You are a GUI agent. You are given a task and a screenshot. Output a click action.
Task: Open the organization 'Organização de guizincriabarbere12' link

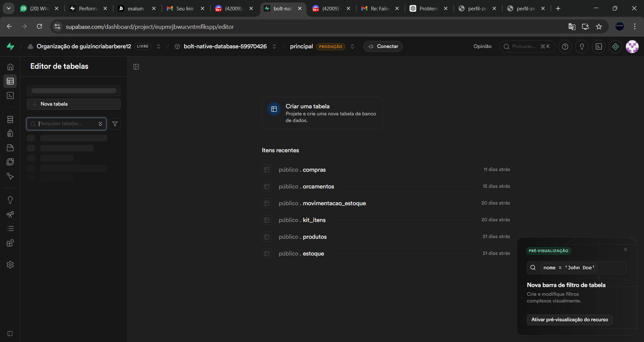coord(84,47)
